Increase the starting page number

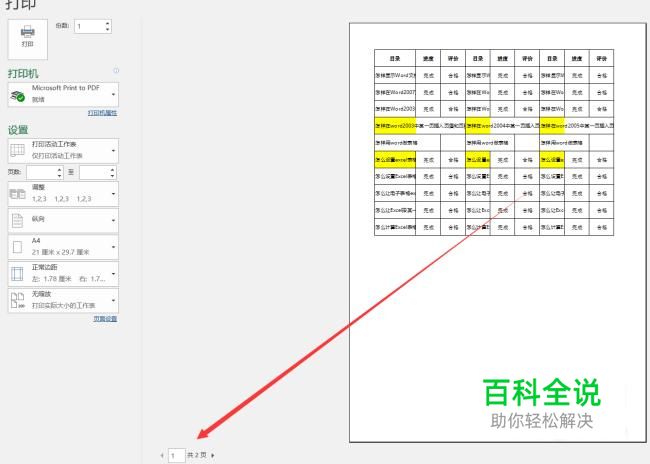pos(60,169)
